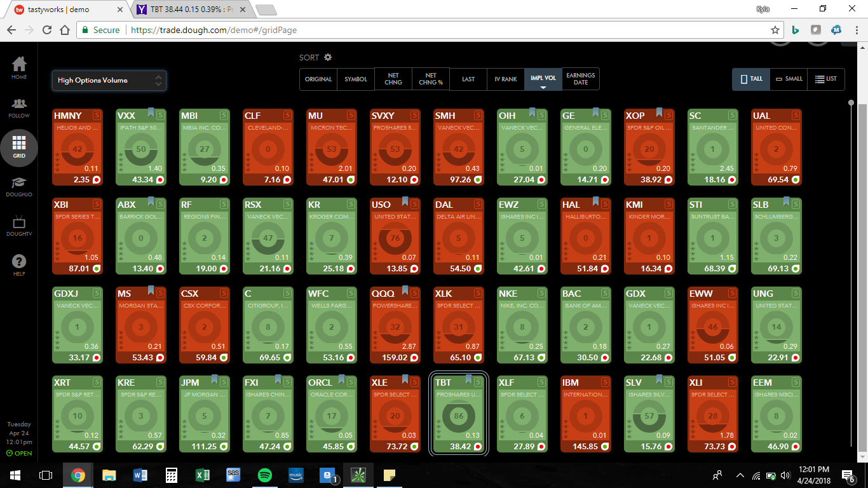Screen dimensions: 868x488
Task: Switch to Small tile view
Action: pyautogui.click(x=789, y=79)
